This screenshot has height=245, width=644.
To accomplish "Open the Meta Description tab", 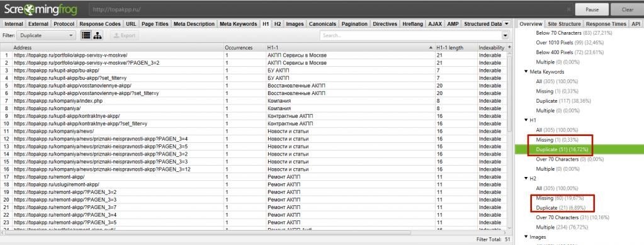I will tap(194, 24).
